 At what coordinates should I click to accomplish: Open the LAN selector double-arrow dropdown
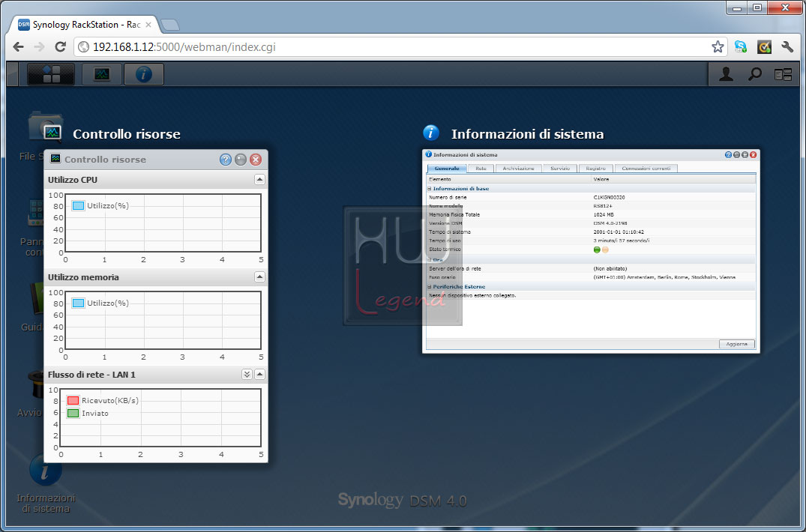(247, 375)
